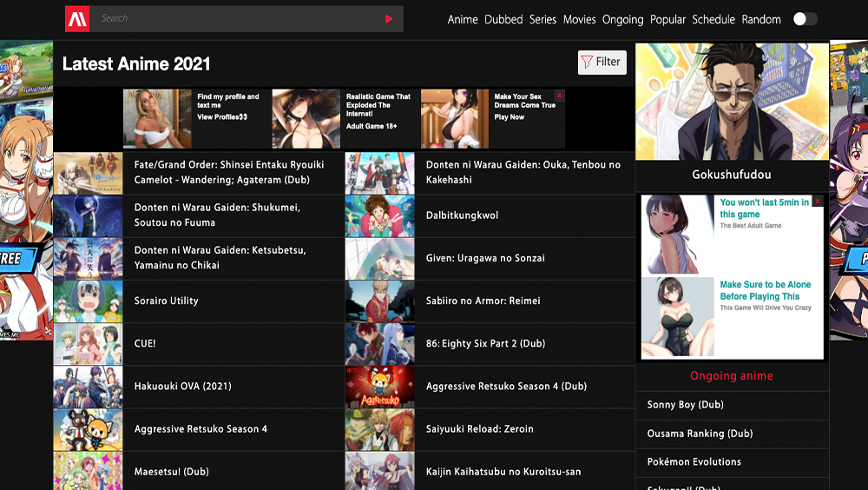Open Given: Uragawa no Sonzai title
The height and width of the screenshot is (490, 868).
coord(485,258)
